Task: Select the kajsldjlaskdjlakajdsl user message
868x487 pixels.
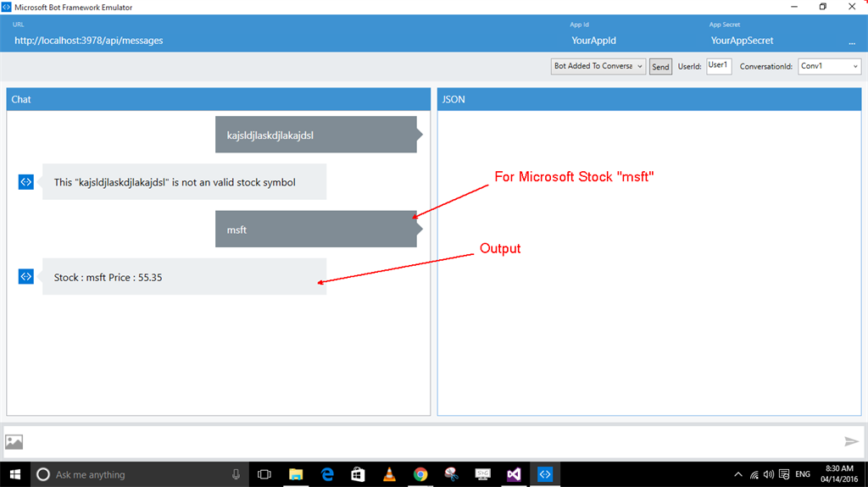Action: (x=317, y=135)
